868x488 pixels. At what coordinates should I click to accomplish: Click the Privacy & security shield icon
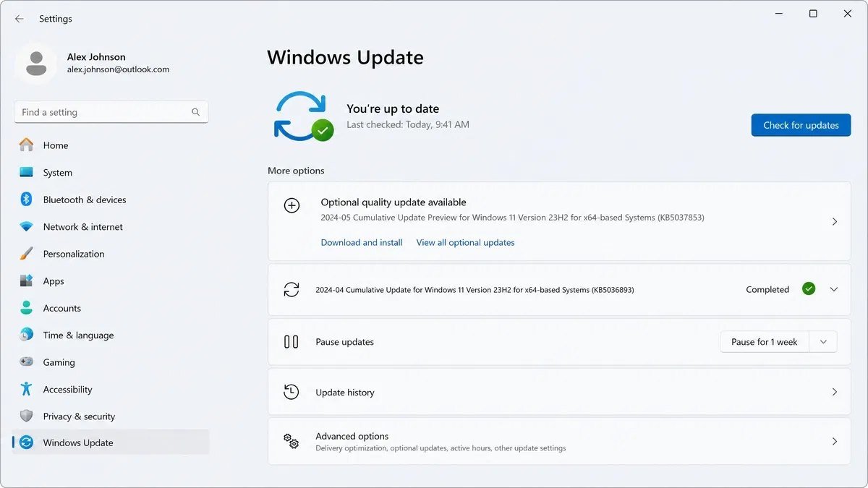[x=27, y=416]
